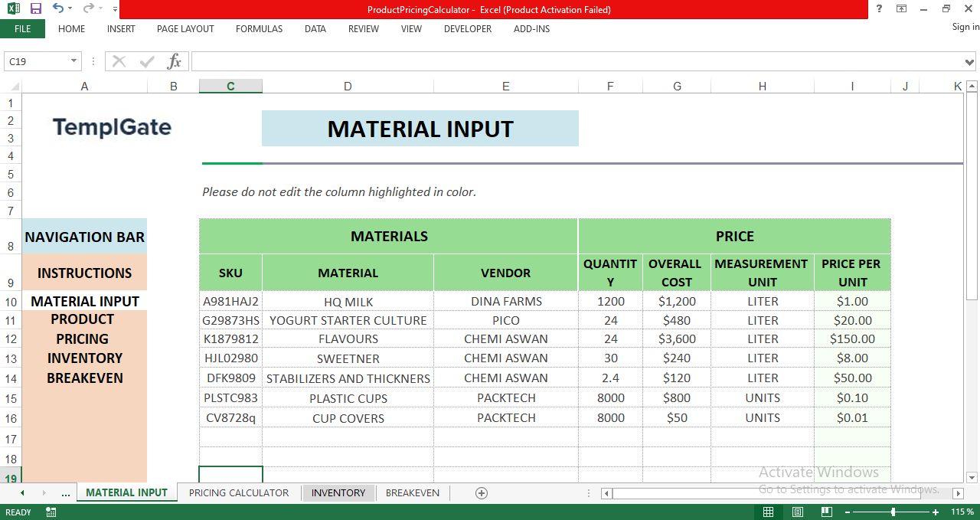Add a new sheet with plus icon

482,493
